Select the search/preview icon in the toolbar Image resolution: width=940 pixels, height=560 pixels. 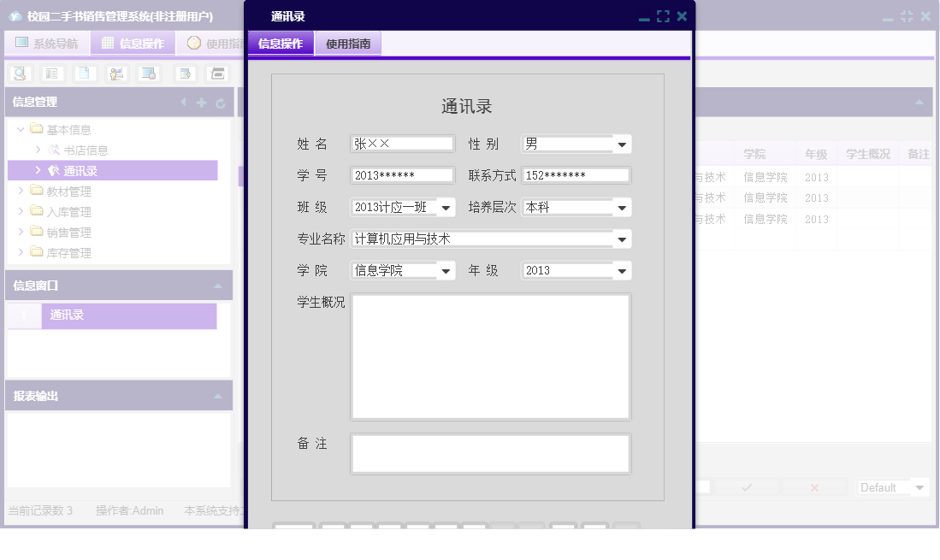20,74
